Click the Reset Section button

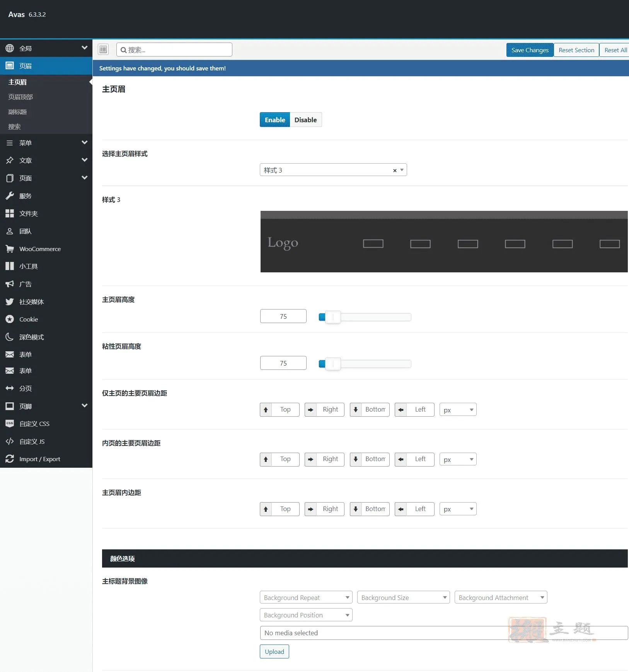(x=576, y=50)
